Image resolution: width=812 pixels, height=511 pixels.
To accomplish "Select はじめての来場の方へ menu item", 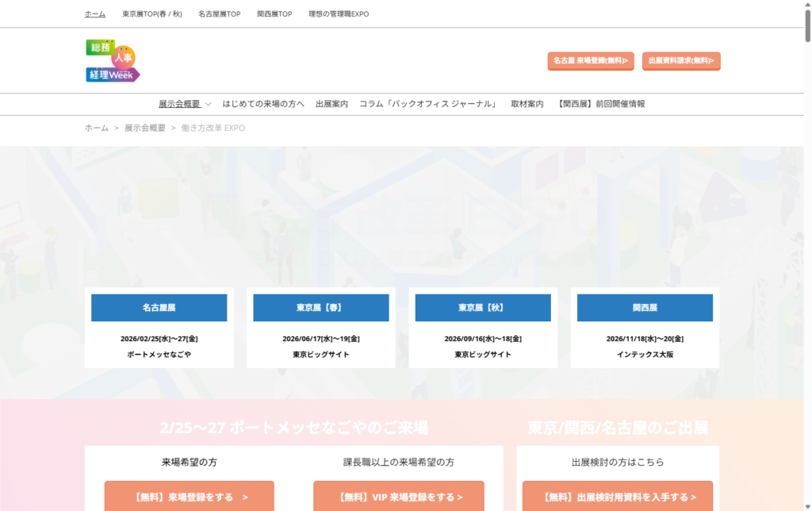I will 263,104.
